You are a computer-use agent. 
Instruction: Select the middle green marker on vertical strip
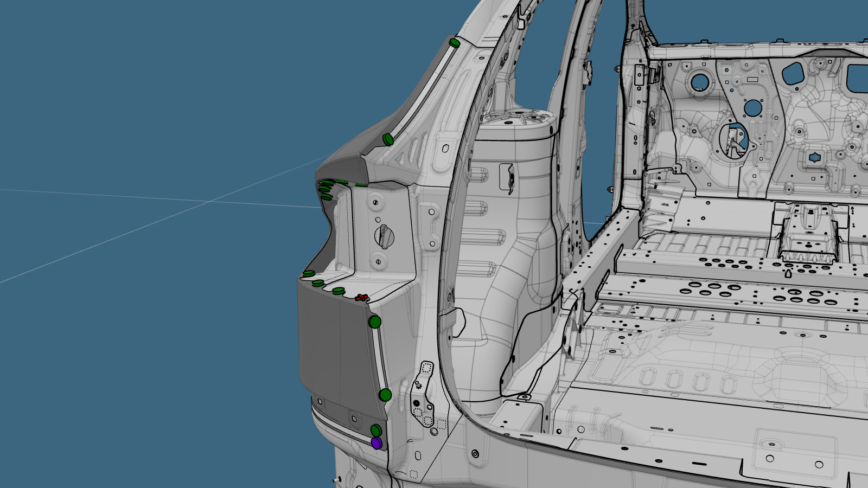tap(385, 395)
